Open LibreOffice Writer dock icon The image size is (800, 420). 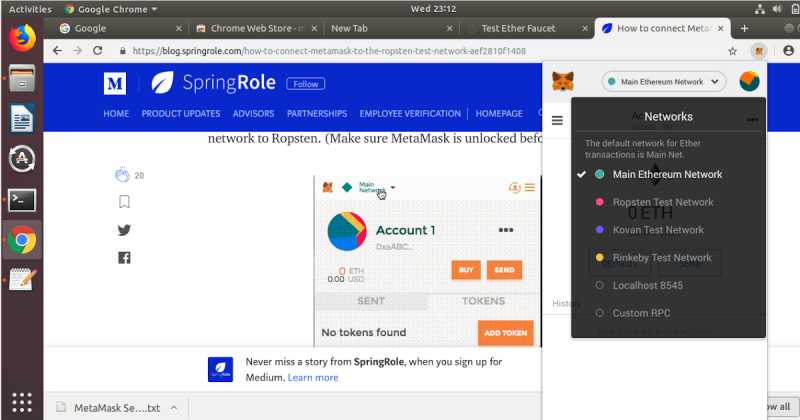coord(22,118)
